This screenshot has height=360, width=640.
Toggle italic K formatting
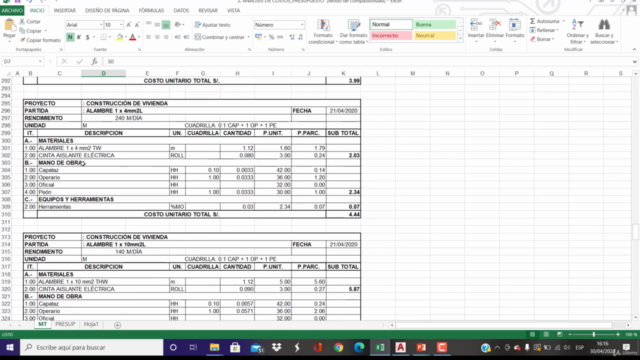pos(79,37)
